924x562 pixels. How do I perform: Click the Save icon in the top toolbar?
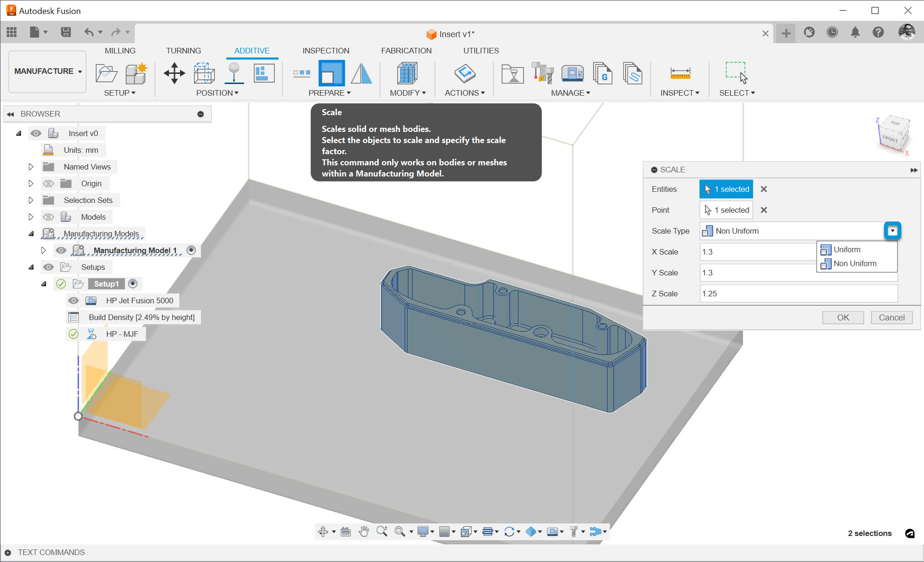click(66, 32)
